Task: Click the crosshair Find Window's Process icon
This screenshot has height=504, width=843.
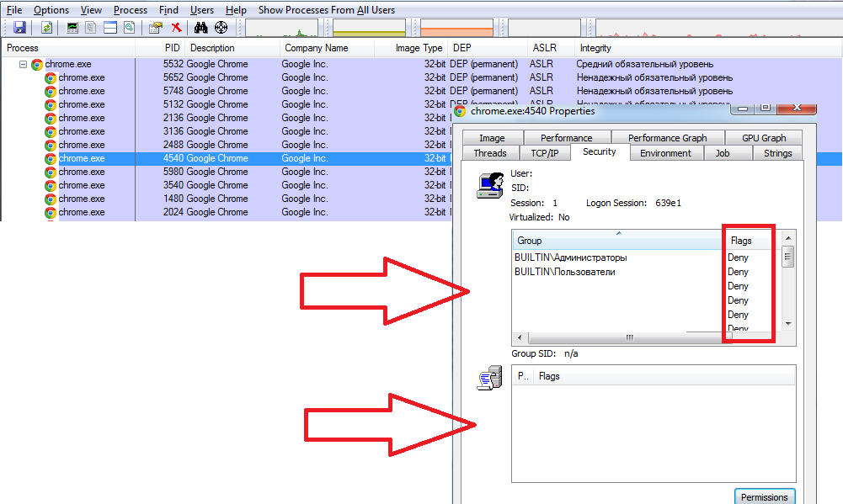Action: click(221, 28)
